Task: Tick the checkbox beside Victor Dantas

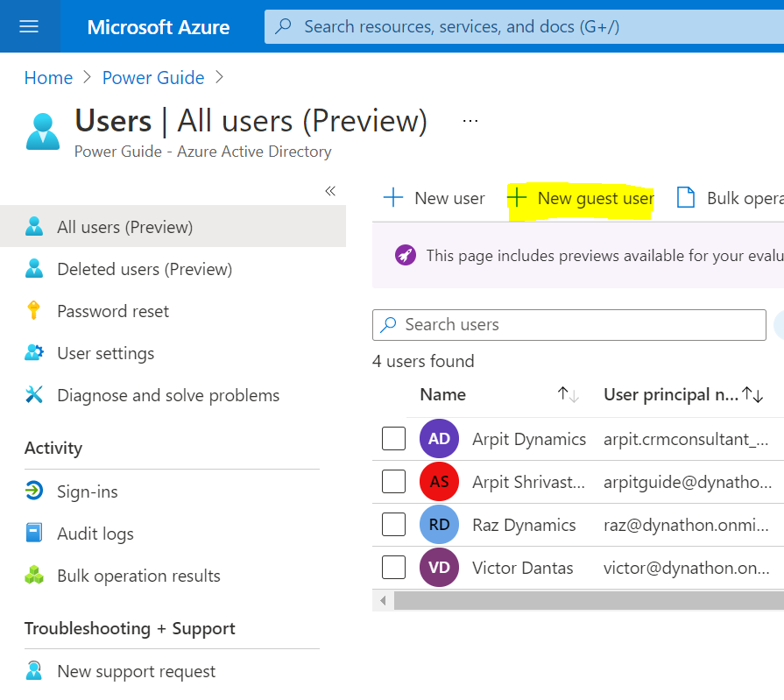Action: pyautogui.click(x=393, y=568)
